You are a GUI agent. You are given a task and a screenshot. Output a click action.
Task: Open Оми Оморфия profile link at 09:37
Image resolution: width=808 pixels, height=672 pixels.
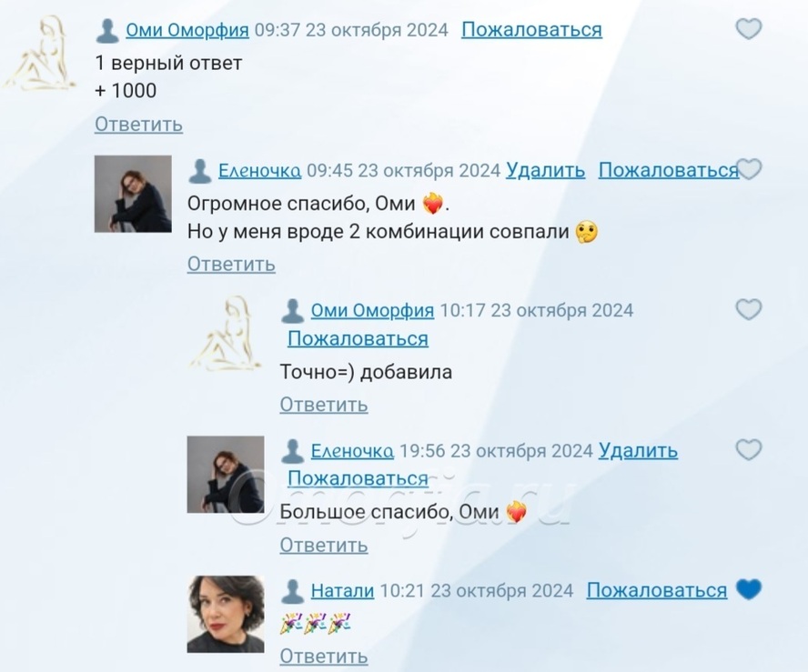pos(187,30)
